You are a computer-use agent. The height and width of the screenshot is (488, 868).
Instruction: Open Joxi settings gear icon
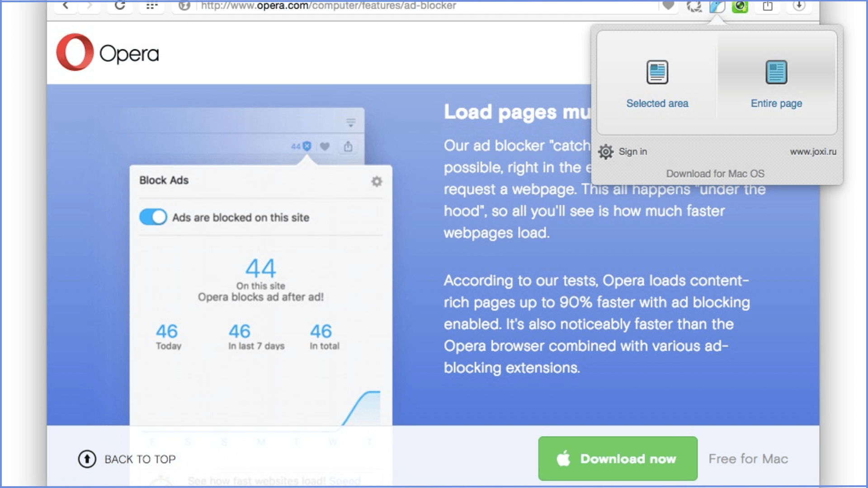[x=606, y=152]
